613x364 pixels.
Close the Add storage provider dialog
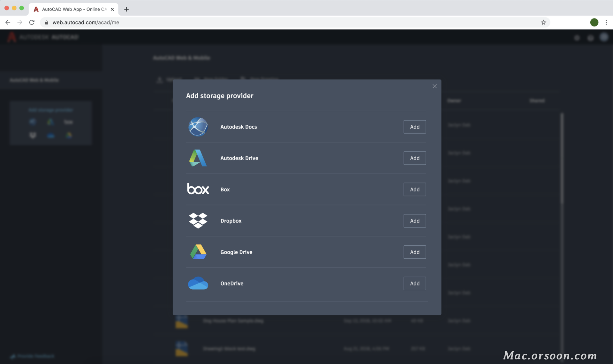(x=434, y=86)
